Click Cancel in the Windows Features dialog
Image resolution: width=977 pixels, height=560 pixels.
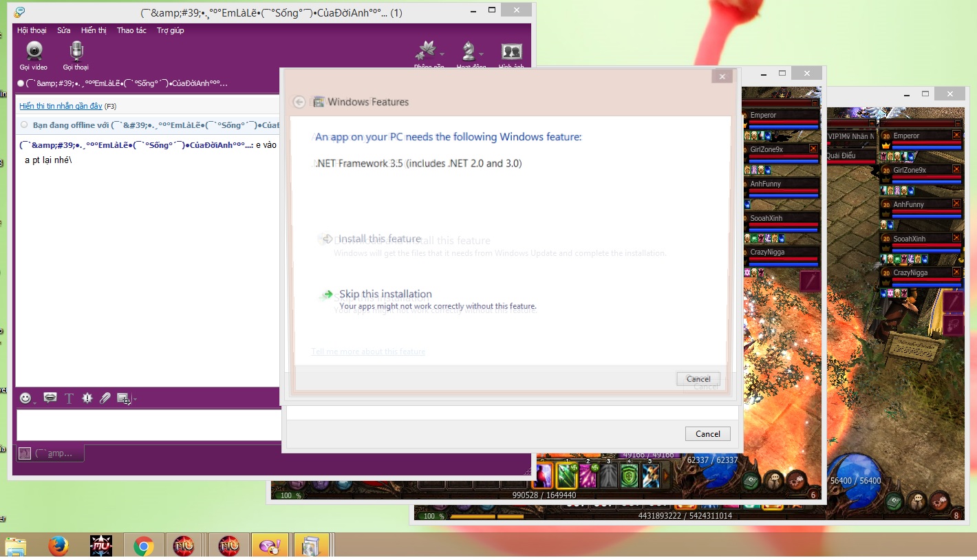tap(698, 379)
